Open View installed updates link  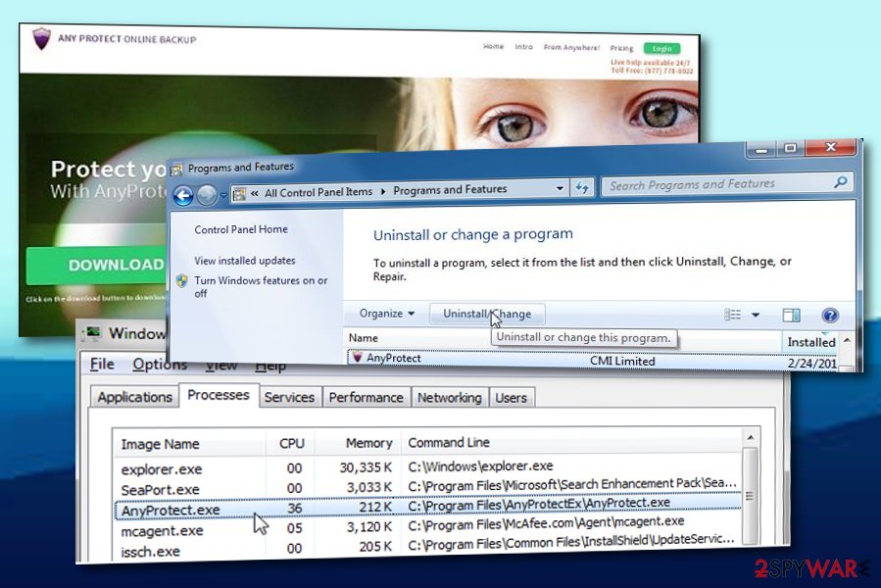pos(245,261)
